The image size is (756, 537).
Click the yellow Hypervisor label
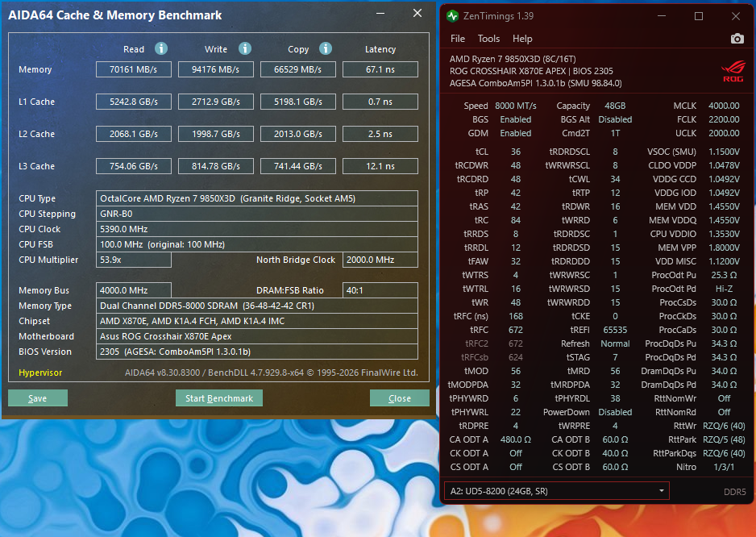tap(40, 373)
